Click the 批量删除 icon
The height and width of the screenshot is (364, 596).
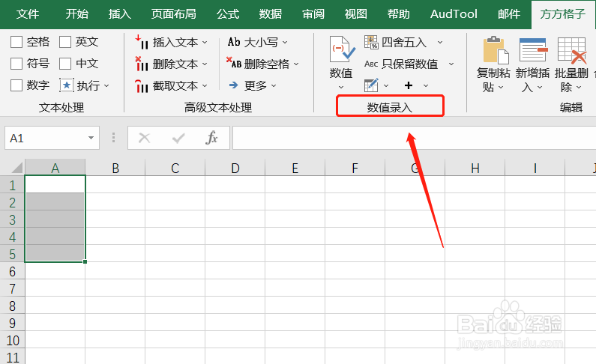[572, 49]
